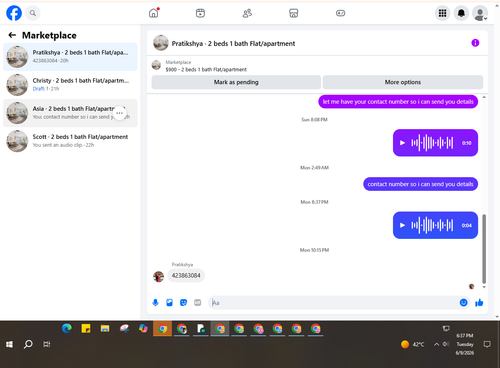Play the 0:04 audio clip
Screen dimensions: 500x368
click(402, 225)
